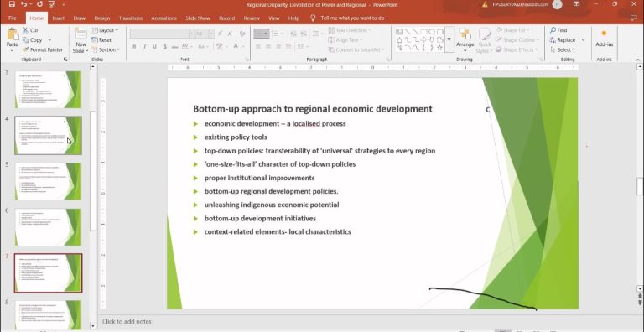This screenshot has width=644, height=332.
Task: Reset the slide placeholders
Action: (x=101, y=40)
